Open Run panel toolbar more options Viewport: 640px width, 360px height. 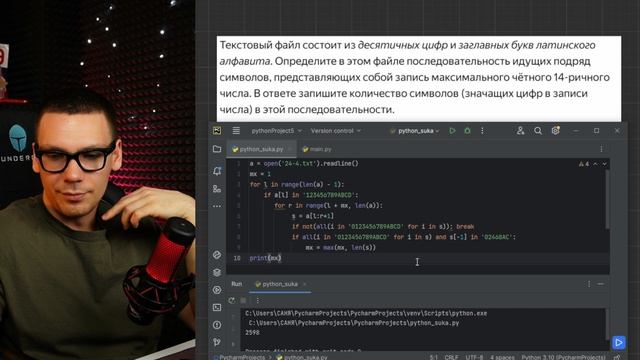[257, 300]
